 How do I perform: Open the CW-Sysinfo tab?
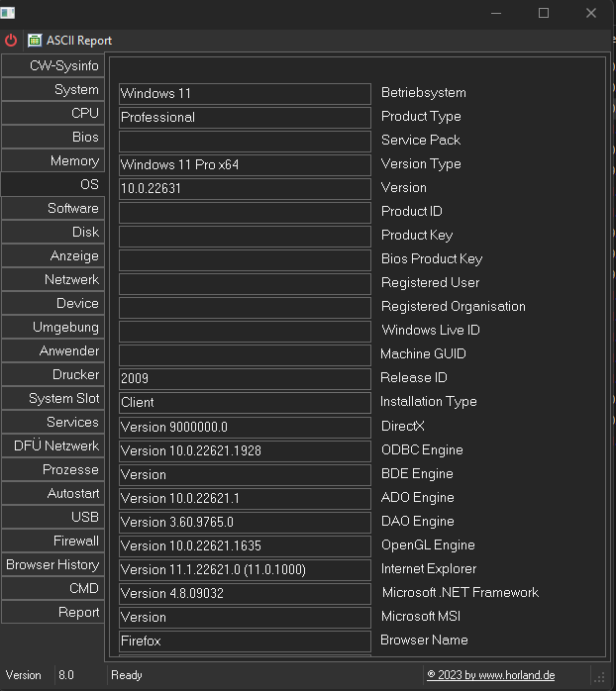52,65
